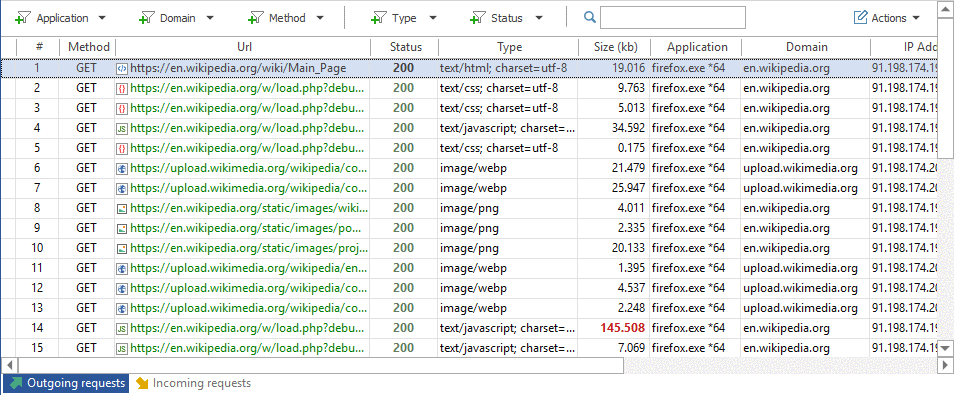954x395 pixels.
Task: Switch to the Incoming requests tab
Action: pyautogui.click(x=193, y=383)
